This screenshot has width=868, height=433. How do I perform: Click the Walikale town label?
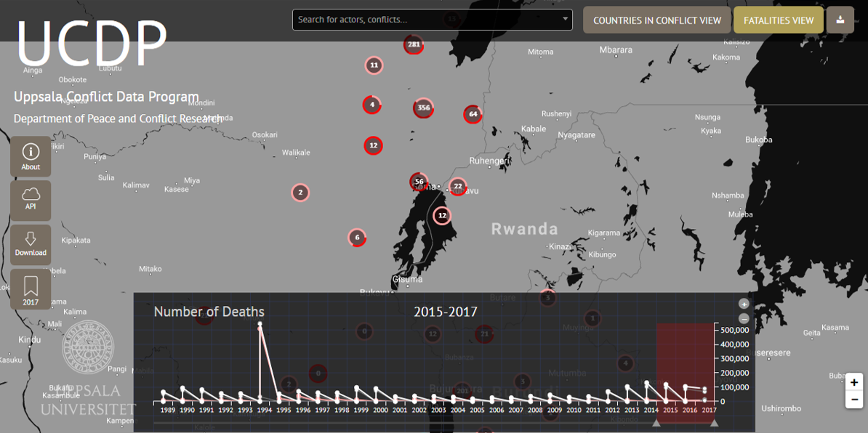point(296,153)
